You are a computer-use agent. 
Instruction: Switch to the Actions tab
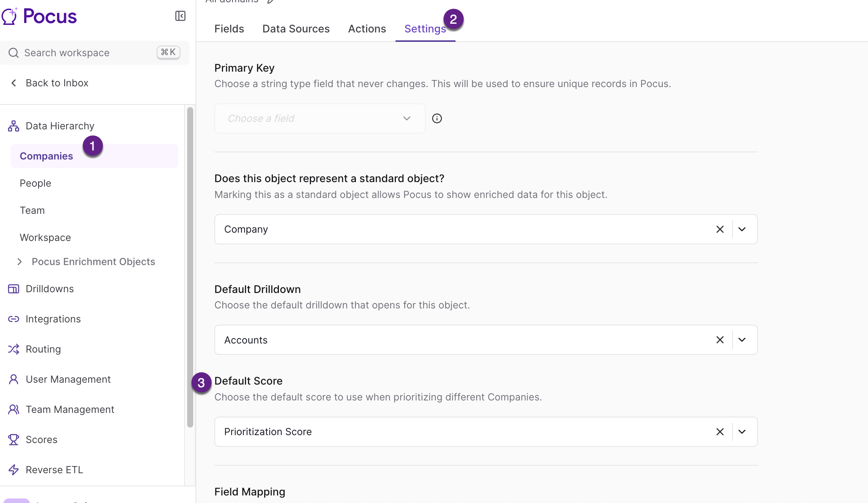tap(367, 29)
